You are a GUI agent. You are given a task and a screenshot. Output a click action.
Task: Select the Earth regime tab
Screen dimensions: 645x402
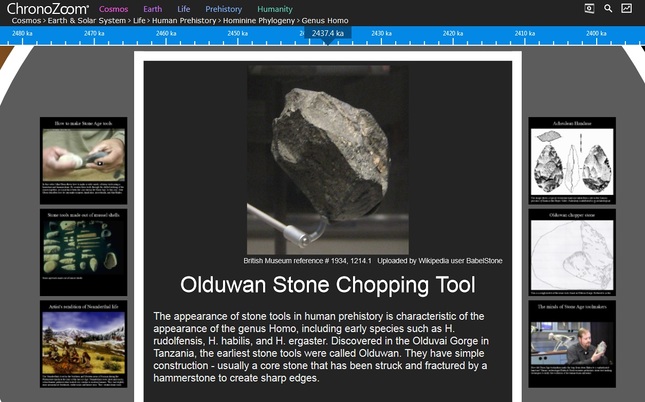click(x=152, y=9)
